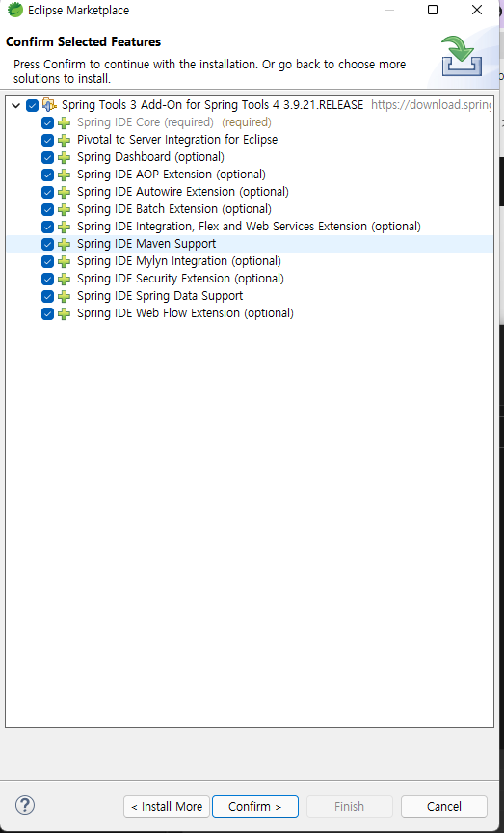The height and width of the screenshot is (833, 504).
Task: Click the Eclipse Marketplace title bar logo
Action: 14,10
